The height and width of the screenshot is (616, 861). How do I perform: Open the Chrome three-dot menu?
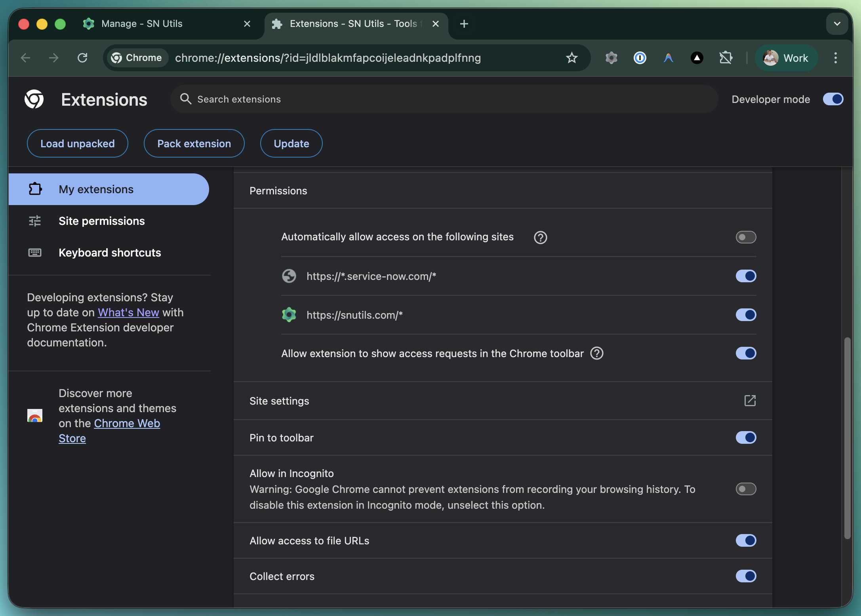tap(835, 58)
